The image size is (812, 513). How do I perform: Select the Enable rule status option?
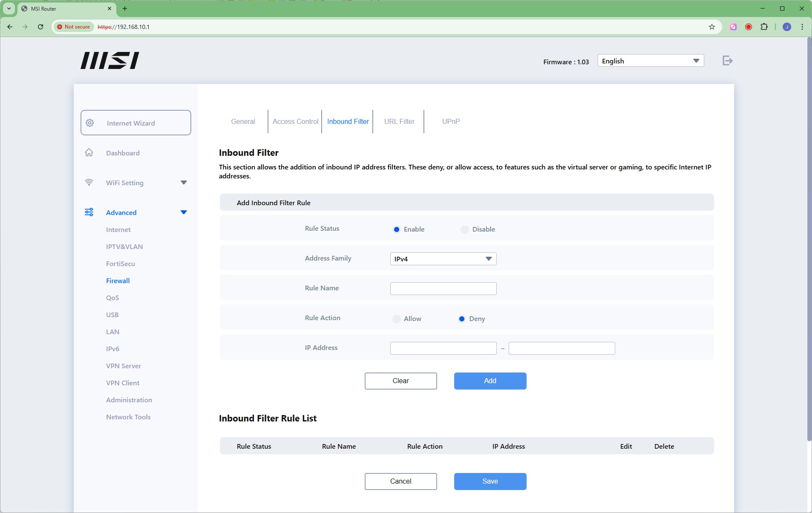pyautogui.click(x=397, y=229)
